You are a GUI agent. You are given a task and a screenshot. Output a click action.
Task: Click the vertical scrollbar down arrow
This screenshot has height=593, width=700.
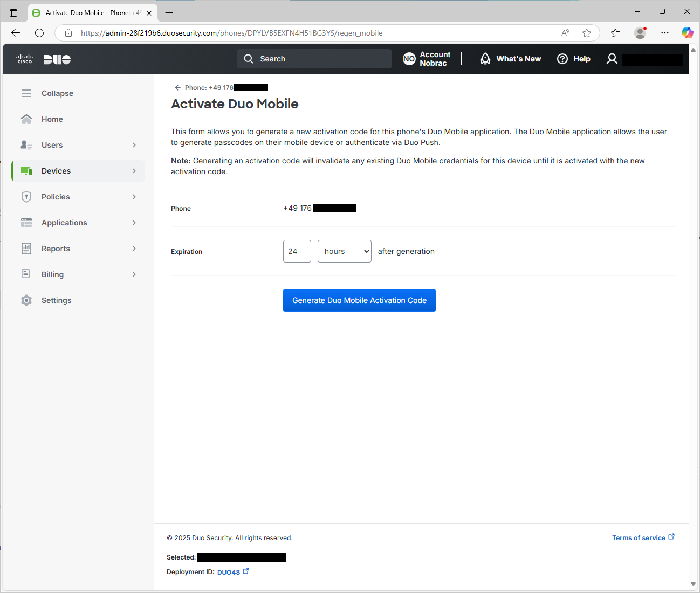click(x=694, y=584)
